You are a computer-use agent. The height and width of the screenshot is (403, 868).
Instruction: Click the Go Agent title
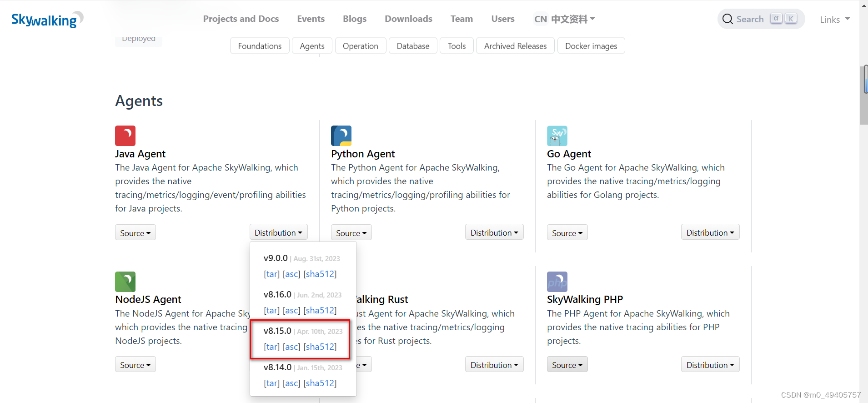(x=569, y=154)
